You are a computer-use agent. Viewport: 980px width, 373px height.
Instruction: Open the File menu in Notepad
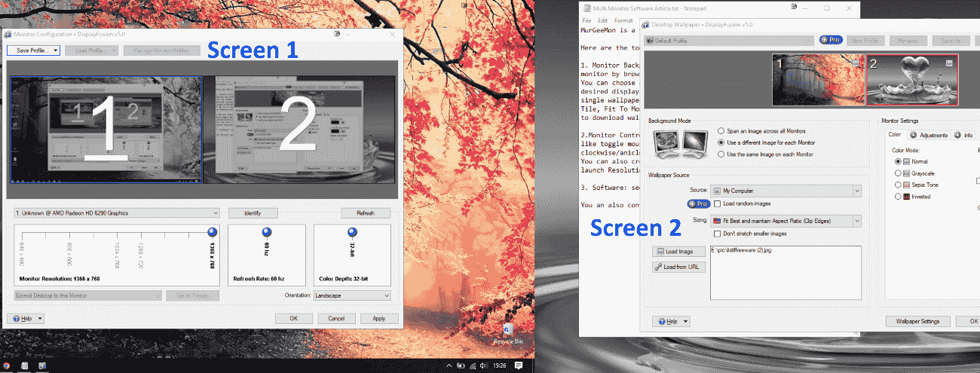click(587, 20)
